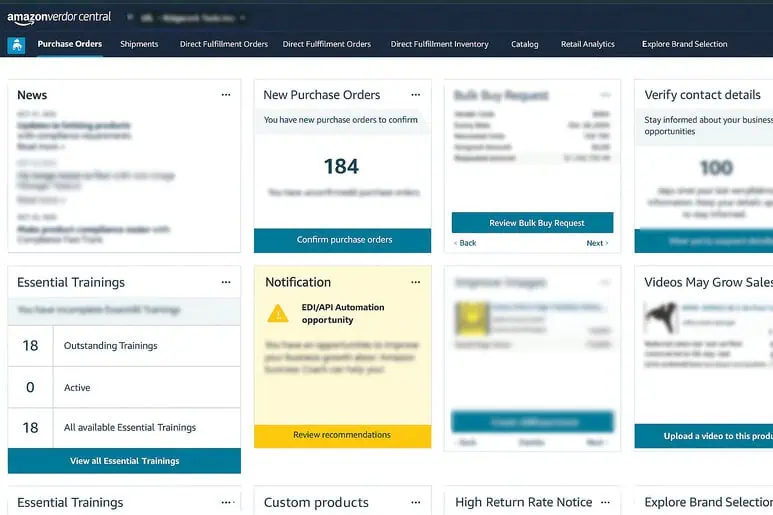
Task: Click the EDI/API Automation opportunity heading
Action: click(343, 313)
